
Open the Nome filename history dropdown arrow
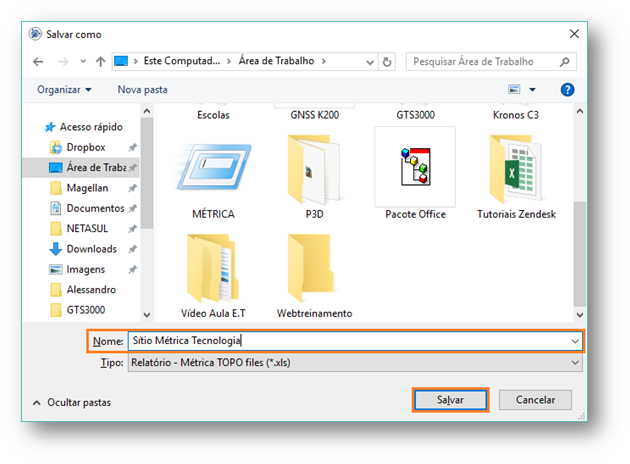pyautogui.click(x=574, y=341)
